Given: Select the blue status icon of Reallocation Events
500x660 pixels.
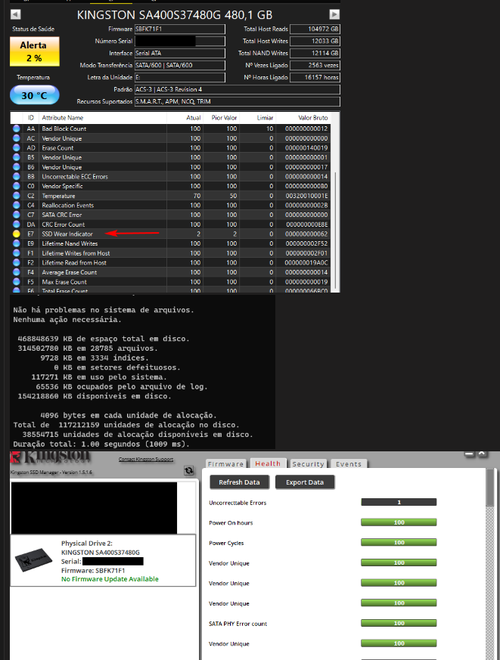Looking at the screenshot, I should click(16, 205).
